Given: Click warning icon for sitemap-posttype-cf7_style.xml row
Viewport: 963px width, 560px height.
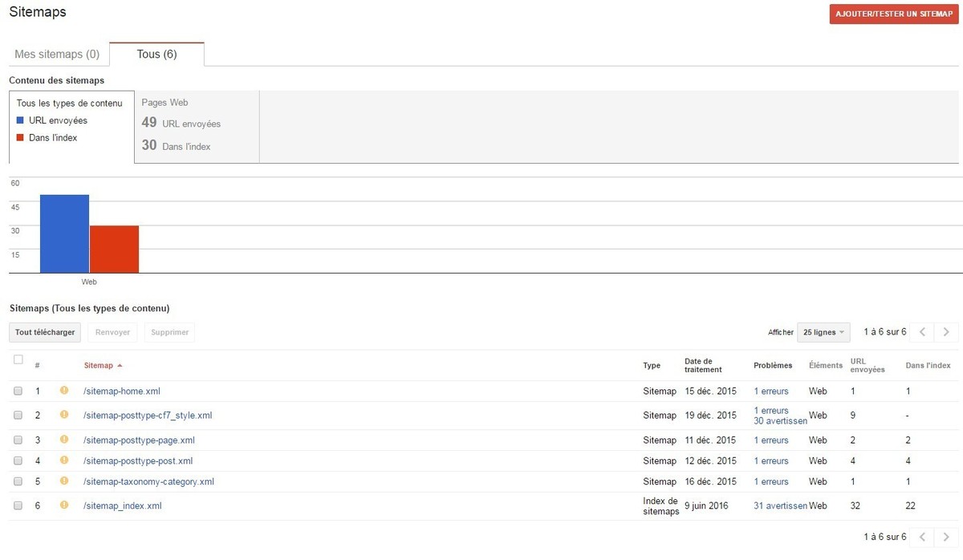Looking at the screenshot, I should [64, 415].
